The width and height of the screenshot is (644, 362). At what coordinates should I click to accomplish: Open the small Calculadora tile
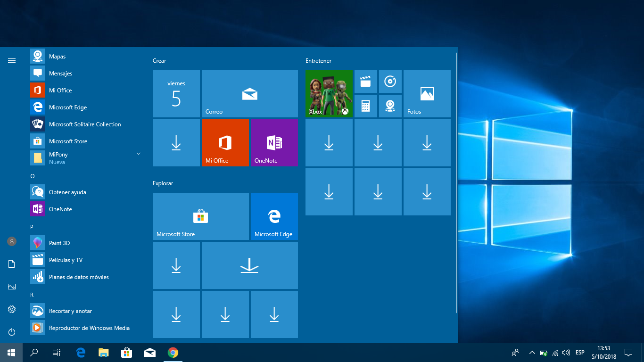pyautogui.click(x=366, y=106)
